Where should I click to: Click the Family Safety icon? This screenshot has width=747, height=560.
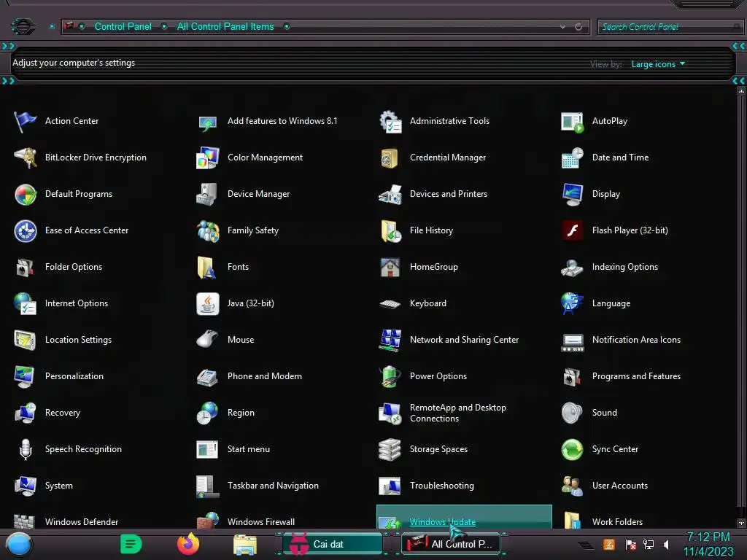[x=208, y=231]
